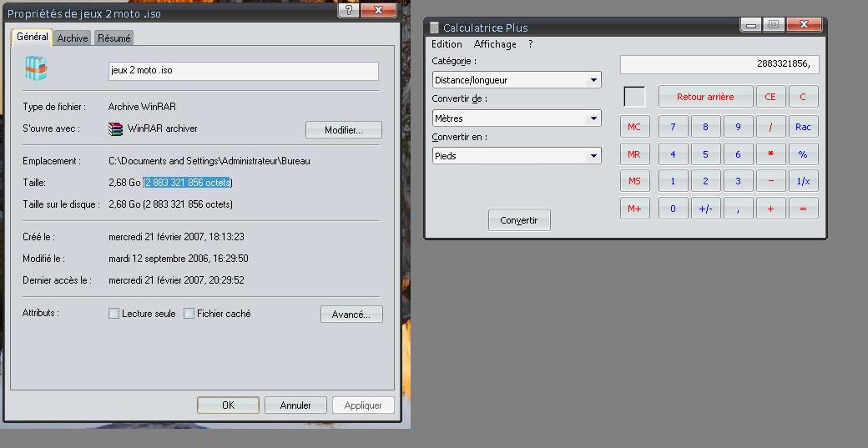Click the highlighted text 2 883 321 856 octets

click(187, 183)
